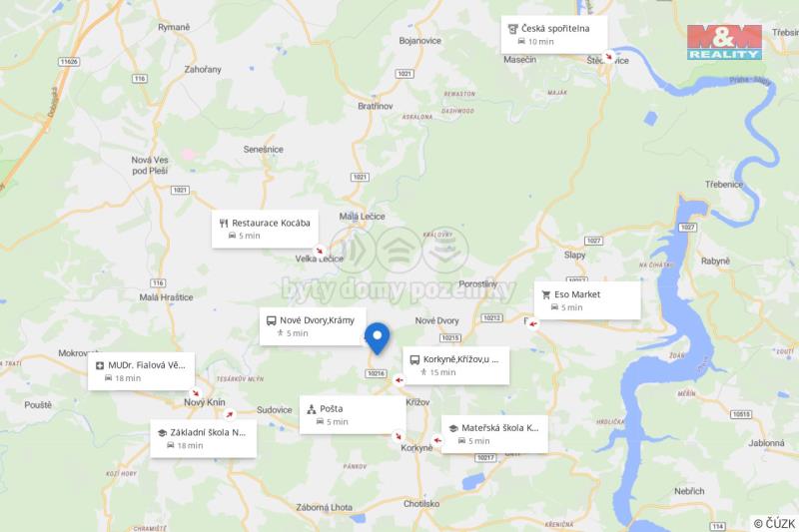Viewport: 799px width, 532px height.
Task: Click the bus icon for Korkyně,Křížov stop
Action: (x=414, y=360)
